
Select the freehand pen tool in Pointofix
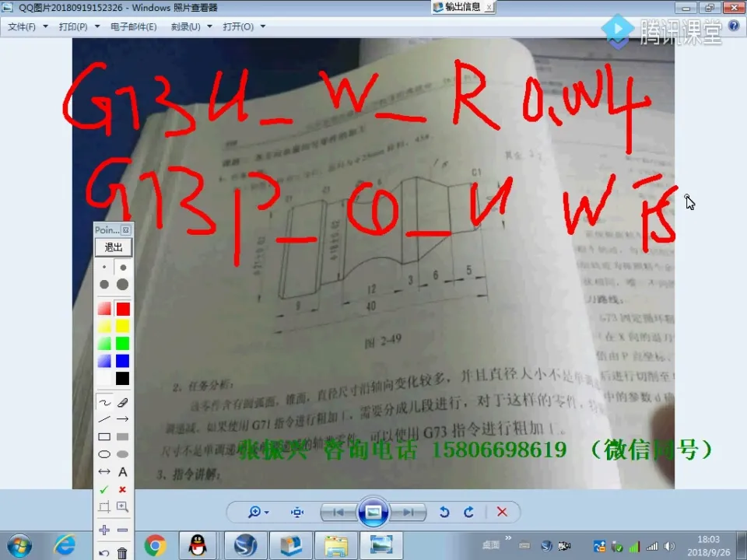pyautogui.click(x=104, y=402)
